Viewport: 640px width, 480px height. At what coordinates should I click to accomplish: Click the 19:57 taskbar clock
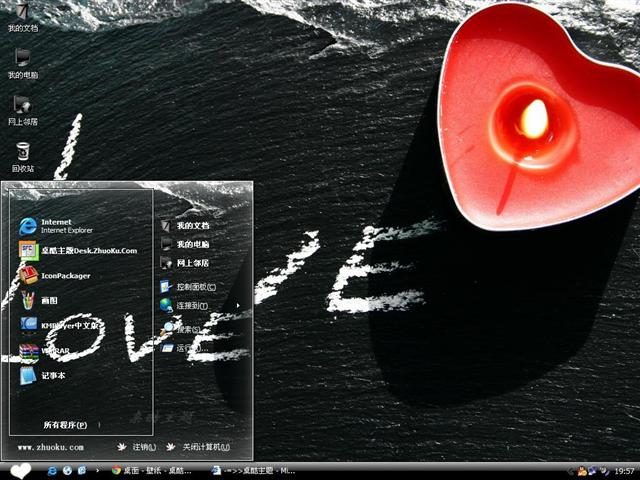tap(624, 471)
